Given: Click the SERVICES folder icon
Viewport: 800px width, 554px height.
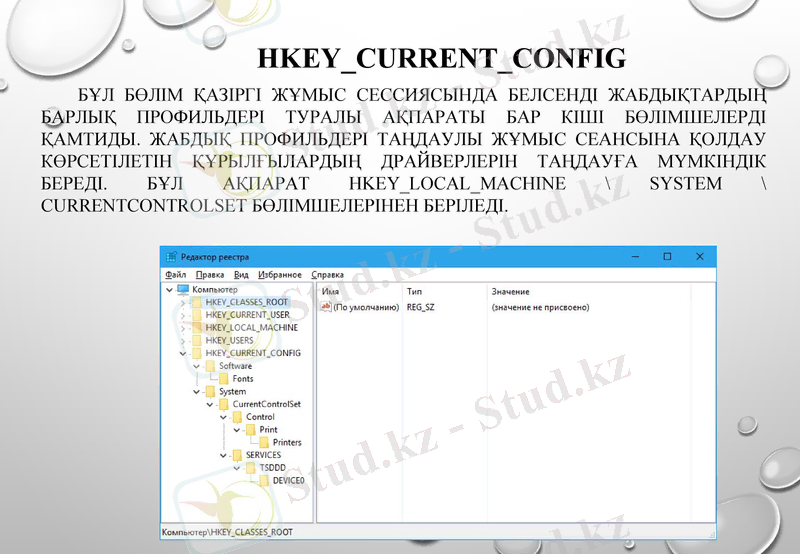Looking at the screenshot, I should [237, 455].
